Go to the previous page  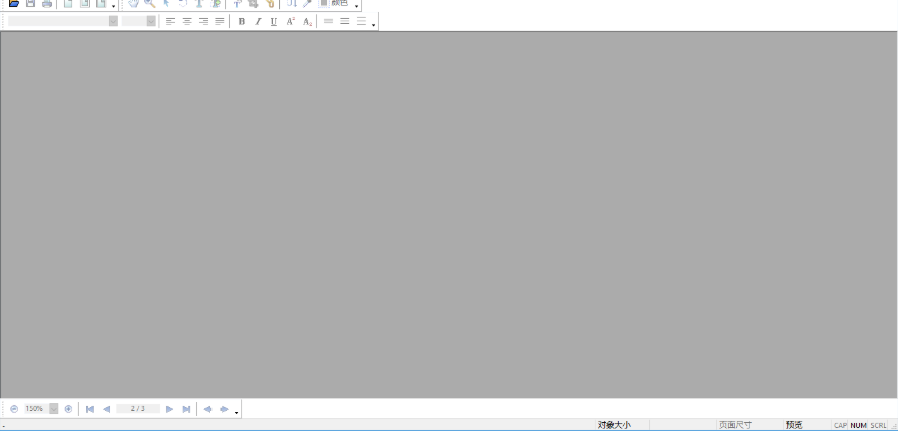point(106,409)
